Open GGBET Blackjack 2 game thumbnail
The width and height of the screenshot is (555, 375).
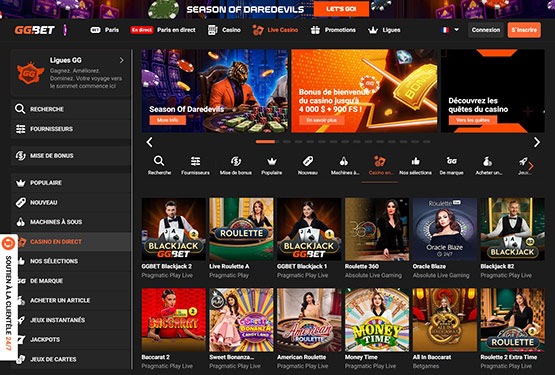pos(173,229)
